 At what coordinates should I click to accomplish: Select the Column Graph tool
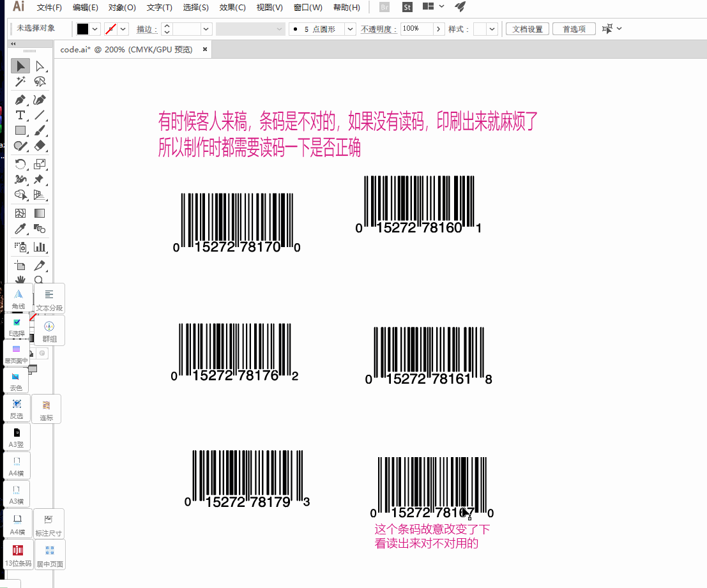point(40,247)
